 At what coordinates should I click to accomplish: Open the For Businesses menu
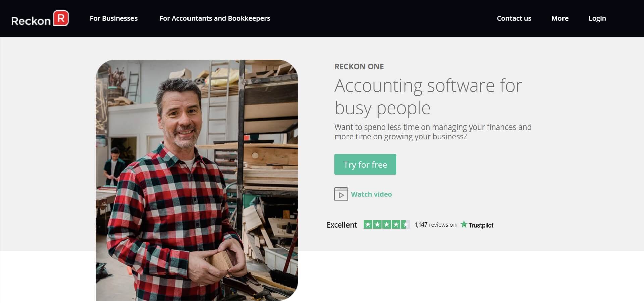113,18
